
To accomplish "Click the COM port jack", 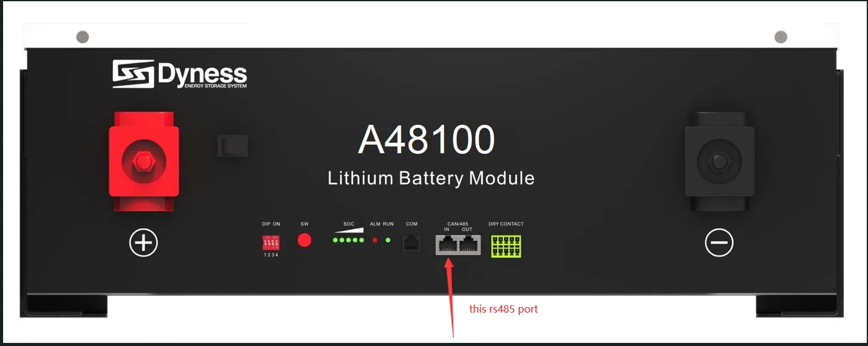I will pyautogui.click(x=412, y=242).
